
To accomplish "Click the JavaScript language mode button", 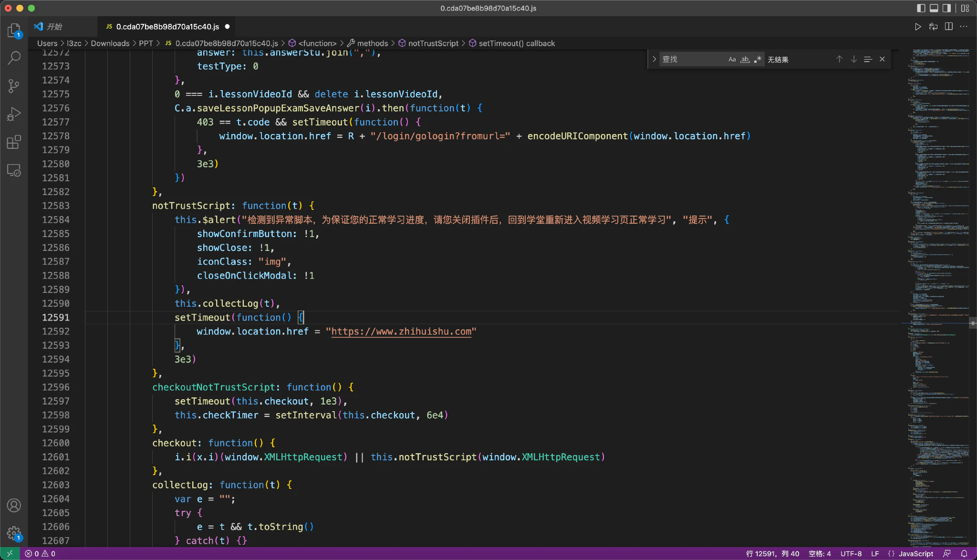I will (915, 554).
